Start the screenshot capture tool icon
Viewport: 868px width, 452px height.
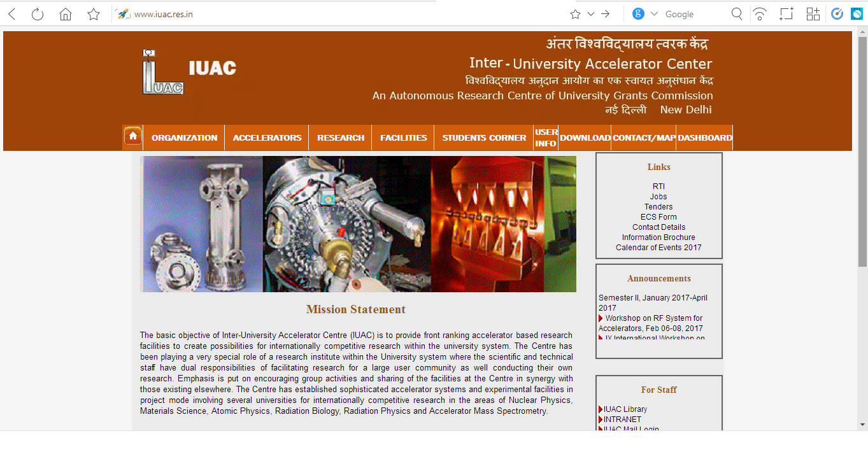click(x=786, y=14)
